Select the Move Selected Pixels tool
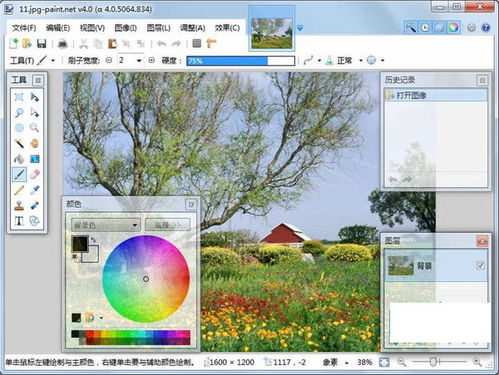The height and width of the screenshot is (375, 499). 34,97
